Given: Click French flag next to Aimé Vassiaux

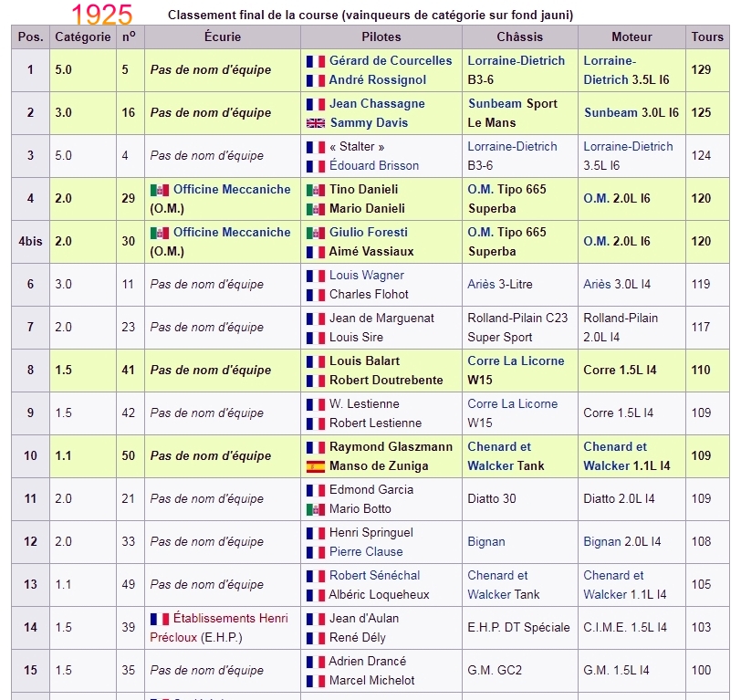Looking at the screenshot, I should (x=315, y=253).
